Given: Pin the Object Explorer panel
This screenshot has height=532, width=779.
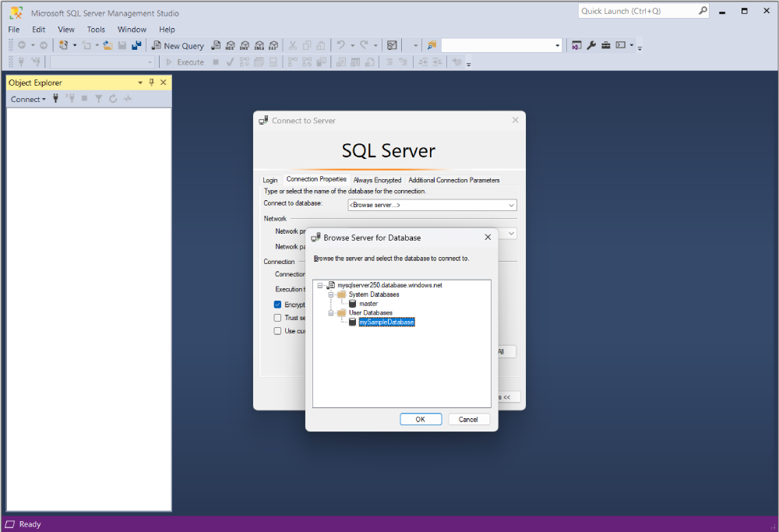Looking at the screenshot, I should tap(152, 83).
